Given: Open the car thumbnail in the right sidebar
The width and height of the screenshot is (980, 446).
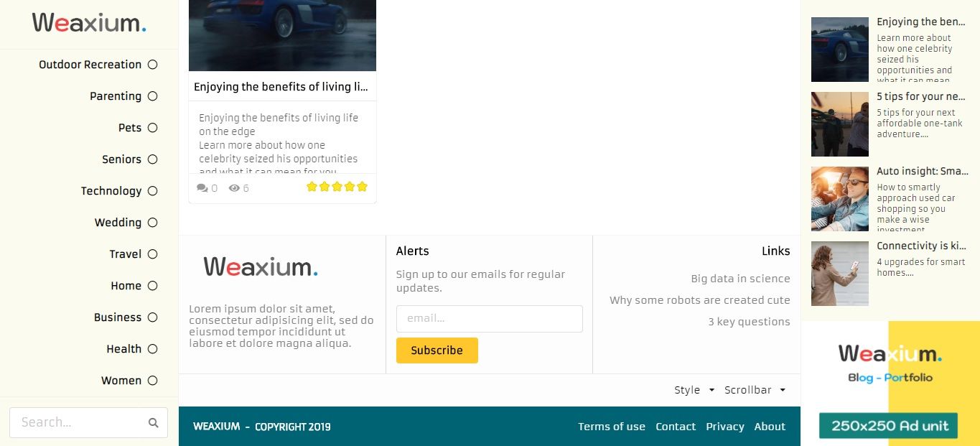Looking at the screenshot, I should tap(839, 50).
